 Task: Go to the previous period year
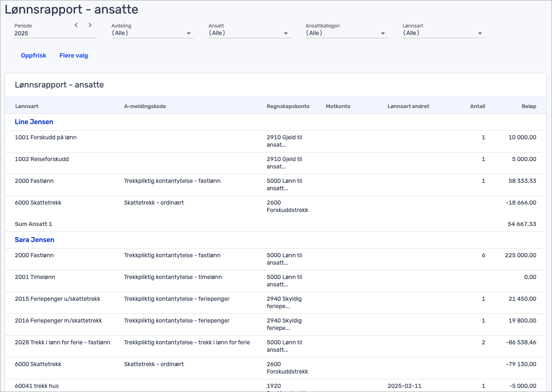76,25
